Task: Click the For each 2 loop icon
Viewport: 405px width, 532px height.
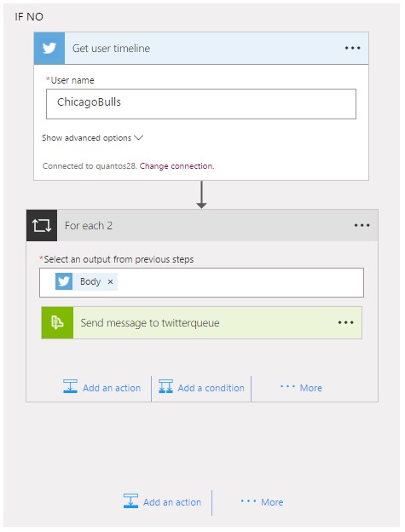Action: tap(42, 225)
